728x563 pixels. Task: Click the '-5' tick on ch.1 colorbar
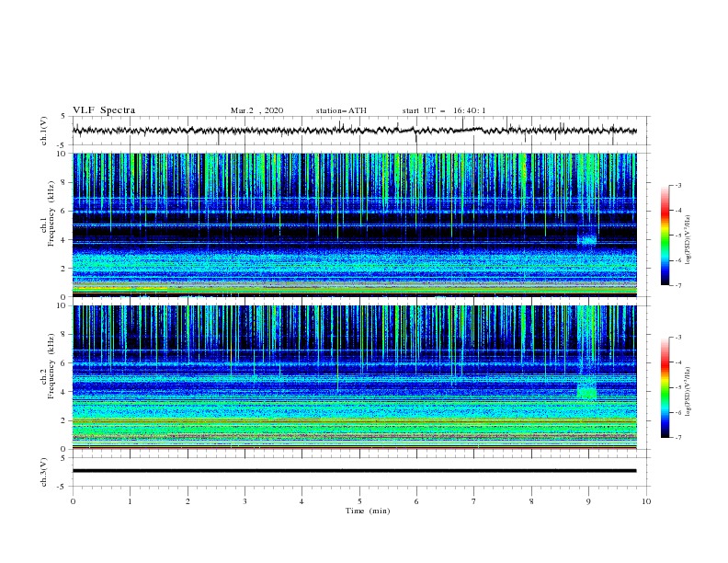[677, 236]
